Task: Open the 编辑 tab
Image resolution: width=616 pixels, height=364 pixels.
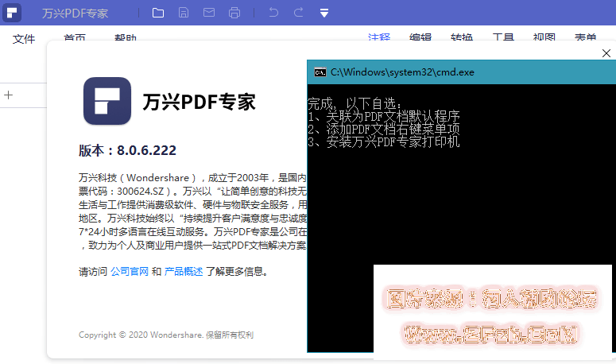Action: click(x=420, y=37)
